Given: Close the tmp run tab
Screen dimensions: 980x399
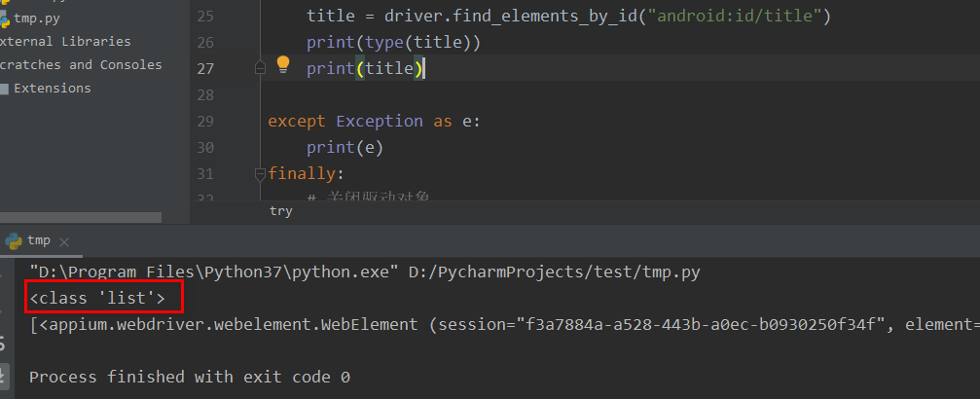Looking at the screenshot, I should (64, 241).
